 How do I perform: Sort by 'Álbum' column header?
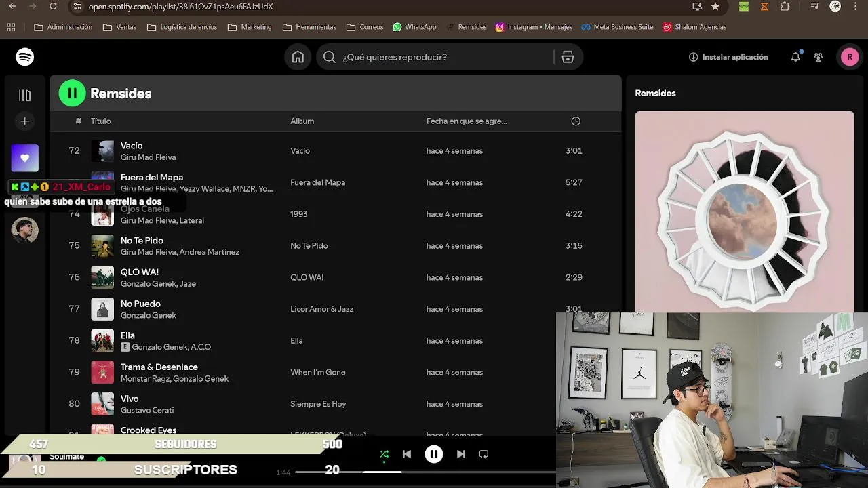point(302,121)
